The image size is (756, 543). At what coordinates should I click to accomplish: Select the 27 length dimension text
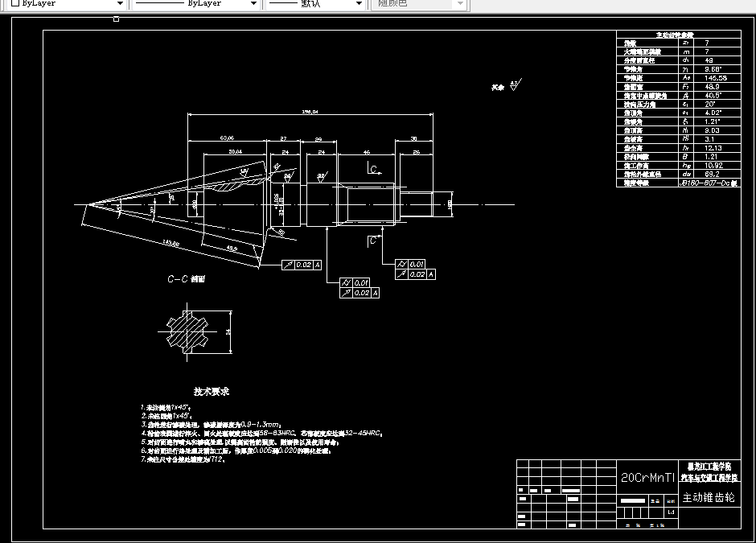coord(283,138)
